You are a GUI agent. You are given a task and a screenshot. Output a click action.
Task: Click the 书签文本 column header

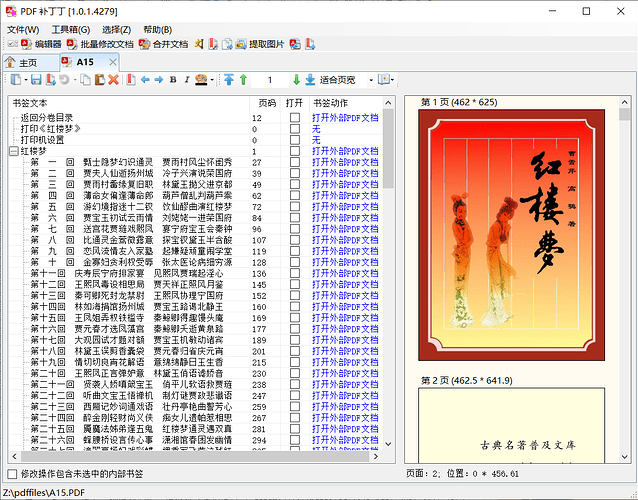pos(129,103)
